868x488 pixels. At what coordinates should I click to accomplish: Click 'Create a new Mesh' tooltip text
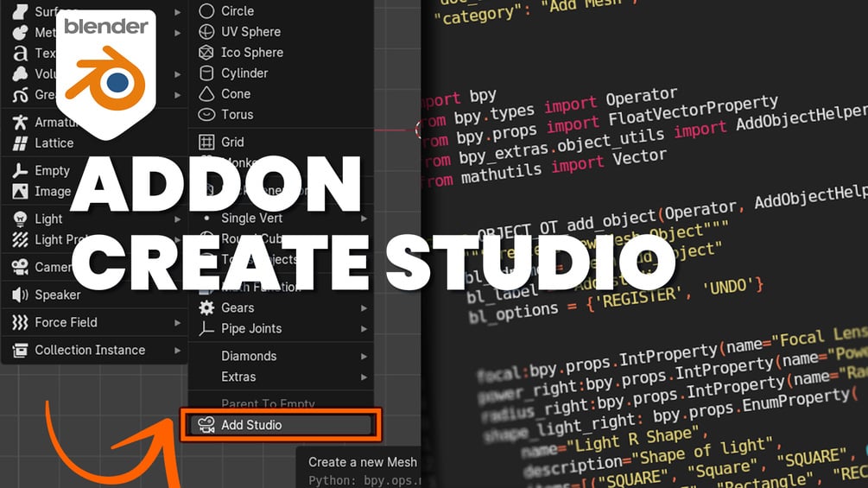363,462
